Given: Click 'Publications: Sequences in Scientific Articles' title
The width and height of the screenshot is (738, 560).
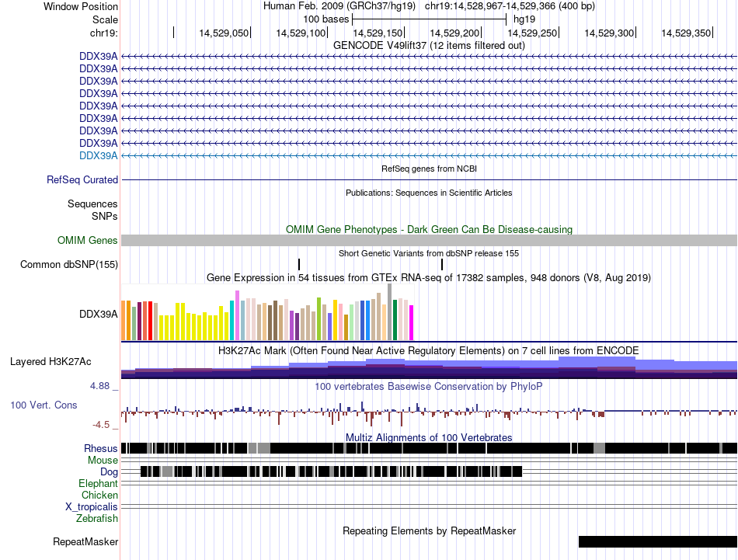Looking at the screenshot, I should coord(429,193).
